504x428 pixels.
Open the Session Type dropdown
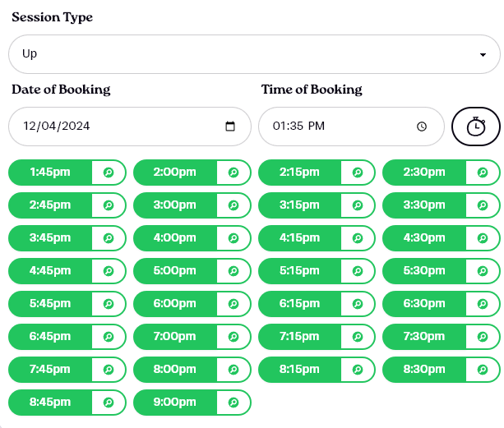coord(254,54)
